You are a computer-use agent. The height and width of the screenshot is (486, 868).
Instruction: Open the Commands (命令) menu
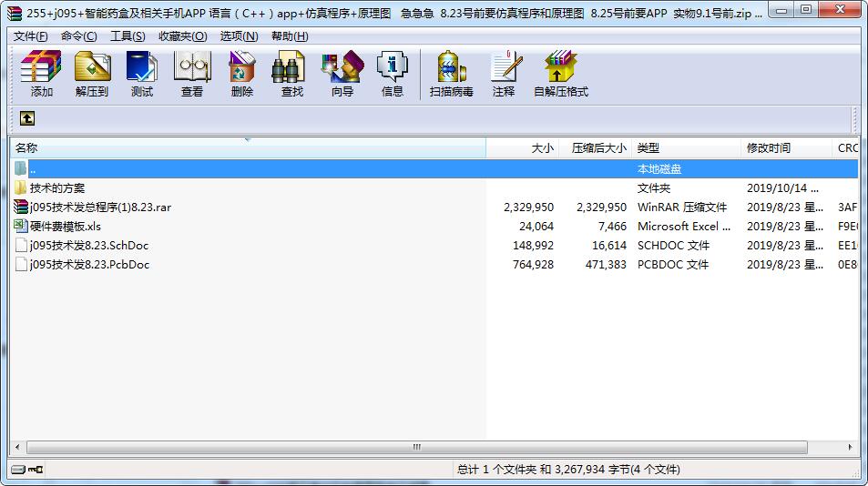[x=78, y=35]
